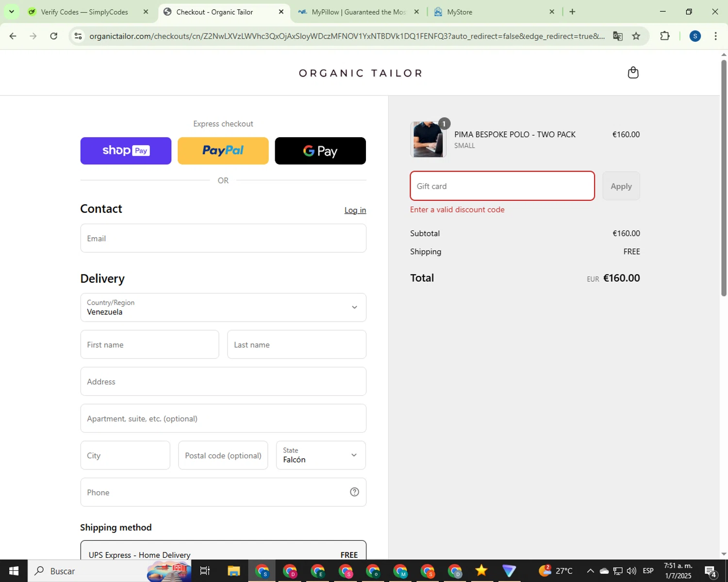Focus the First name field
The image size is (728, 582).
[x=149, y=345]
